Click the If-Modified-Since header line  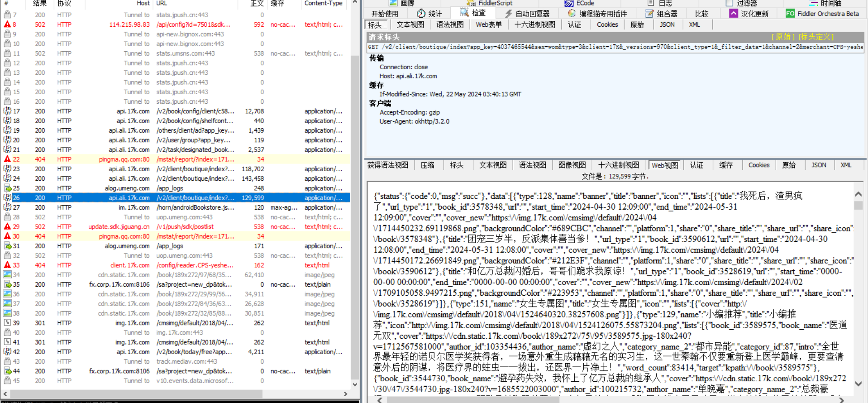tap(450, 94)
